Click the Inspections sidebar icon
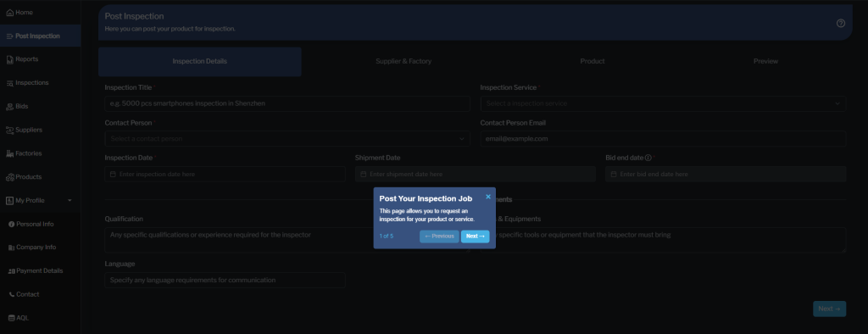The height and width of the screenshot is (334, 868). tap(9, 83)
